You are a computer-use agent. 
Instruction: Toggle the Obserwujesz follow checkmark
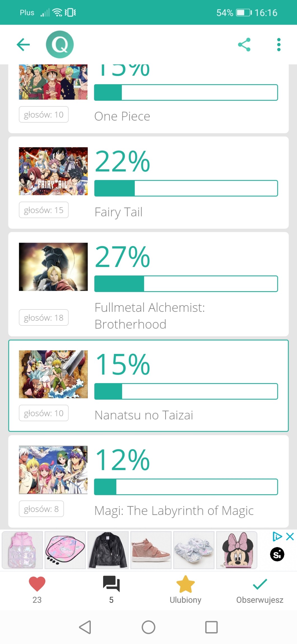coord(260,585)
